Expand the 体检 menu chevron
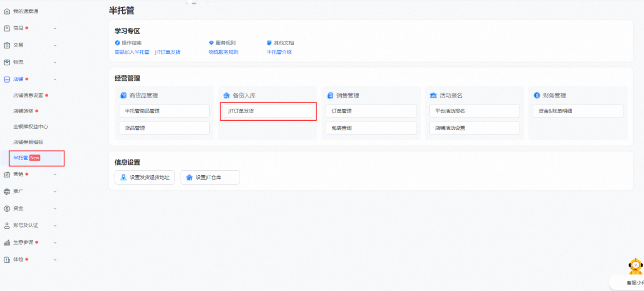This screenshot has height=291, width=644. coord(55,260)
